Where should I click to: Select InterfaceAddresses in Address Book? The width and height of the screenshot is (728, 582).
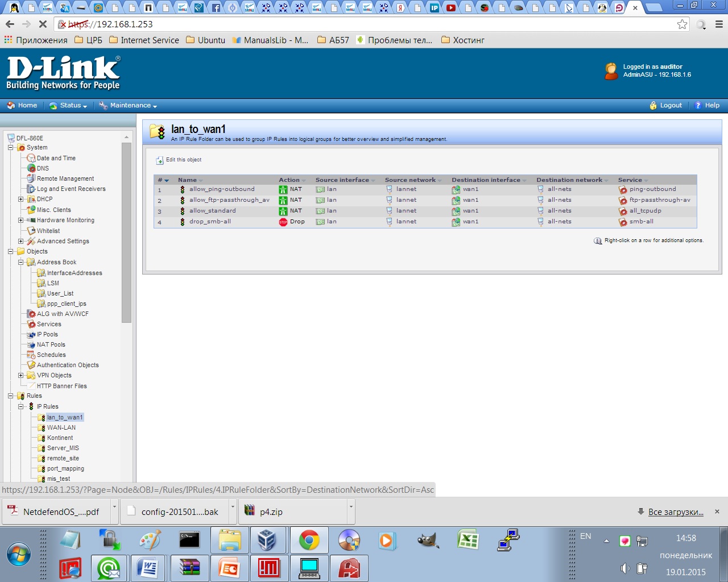click(x=75, y=273)
